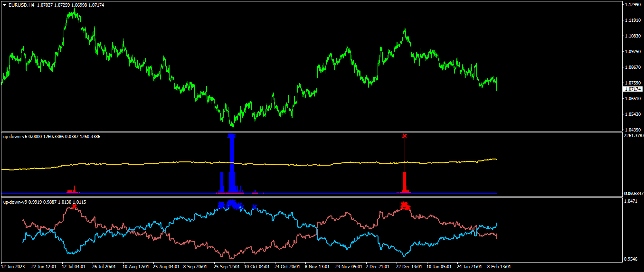This screenshot has height=272, width=644.
Task: Select the up-down-v6 indicator label
Action: (15, 137)
